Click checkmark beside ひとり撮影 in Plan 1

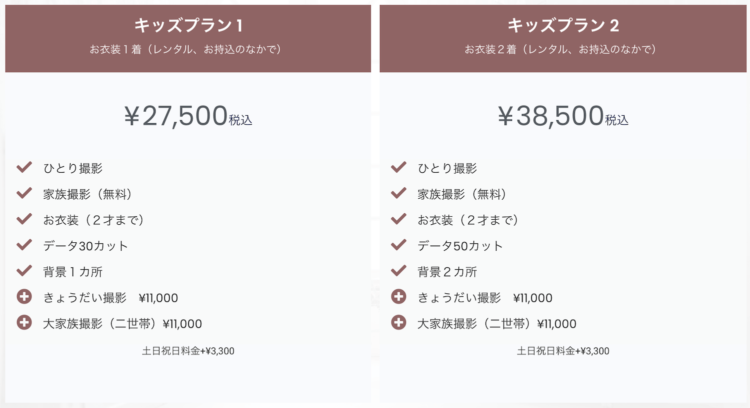(x=24, y=167)
